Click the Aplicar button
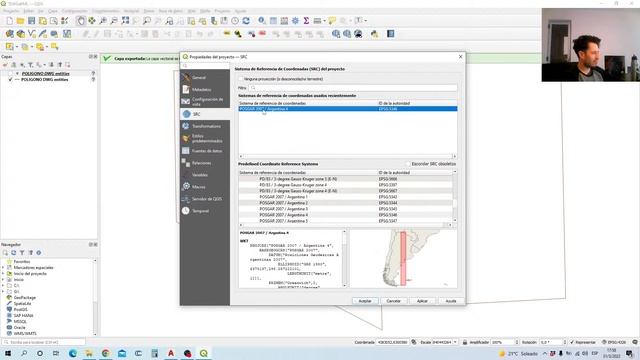This screenshot has width=640, height=360. pos(422,301)
